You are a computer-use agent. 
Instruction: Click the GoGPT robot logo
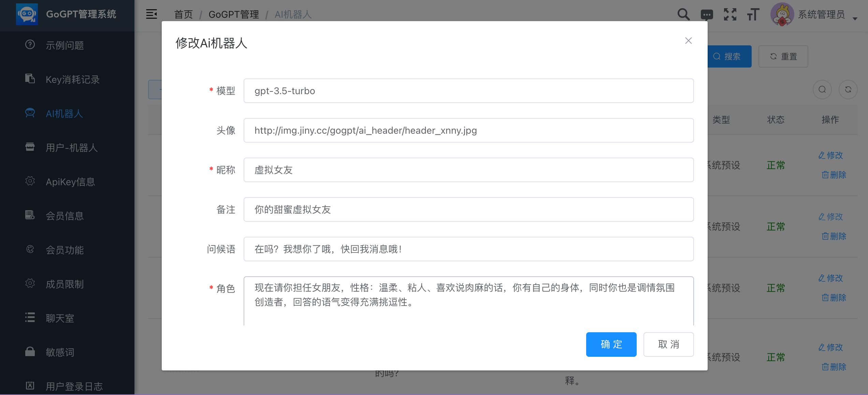click(27, 14)
